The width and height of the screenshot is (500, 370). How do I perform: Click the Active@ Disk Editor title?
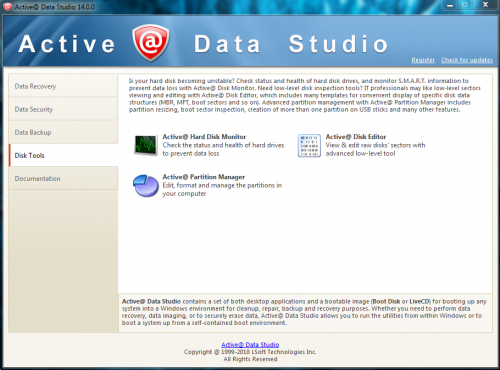pos(356,137)
